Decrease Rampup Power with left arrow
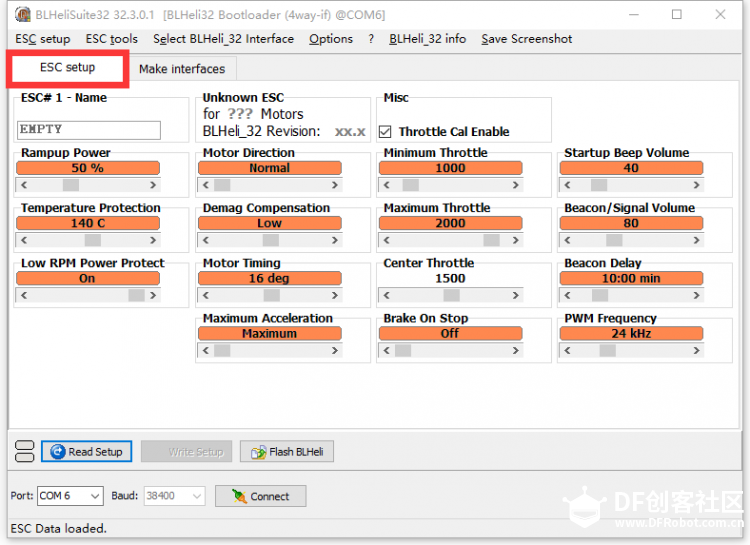Image resolution: width=750 pixels, height=545 pixels. [24, 185]
